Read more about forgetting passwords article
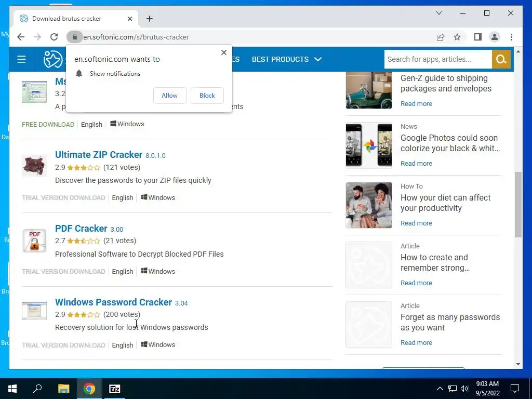 click(416, 343)
